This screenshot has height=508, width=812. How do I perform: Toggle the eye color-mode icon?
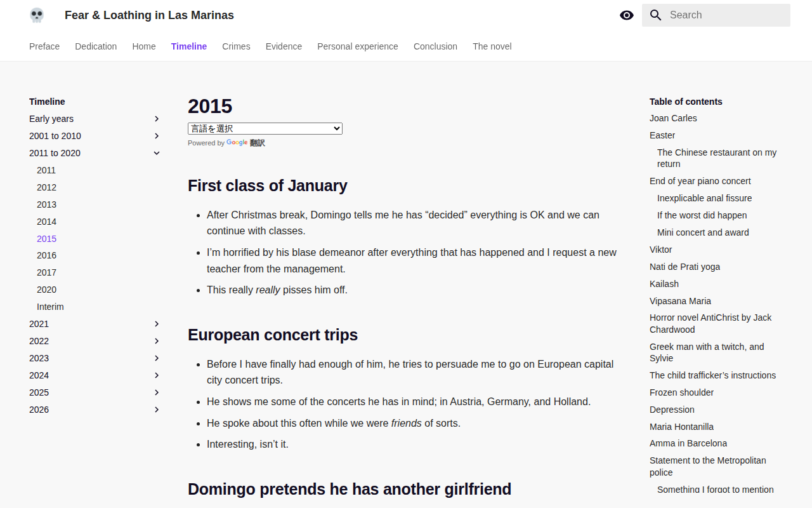pos(627,15)
